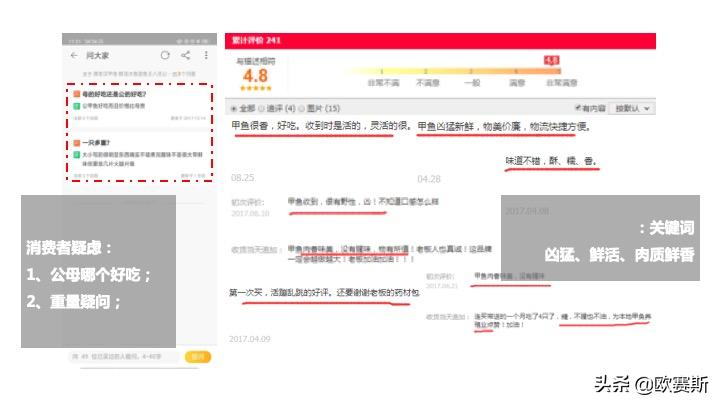Tap the refresh circle icon in phone header
The image size is (720, 405).
tap(165, 55)
